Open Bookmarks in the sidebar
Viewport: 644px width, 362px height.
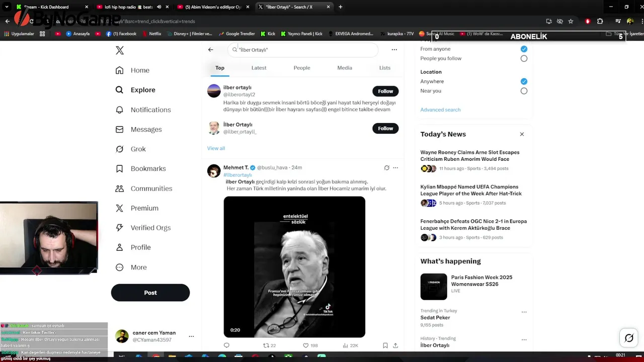click(141, 168)
